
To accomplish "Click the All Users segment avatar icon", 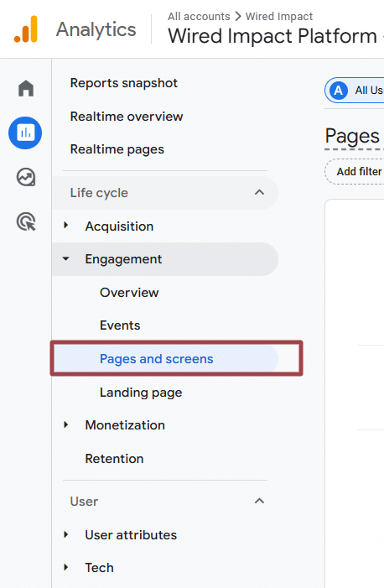I will 338,91.
